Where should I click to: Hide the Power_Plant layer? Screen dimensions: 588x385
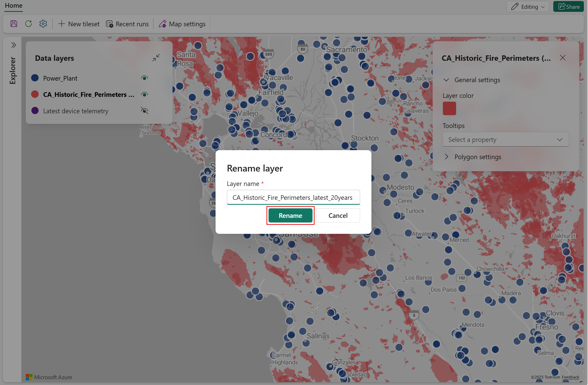144,78
